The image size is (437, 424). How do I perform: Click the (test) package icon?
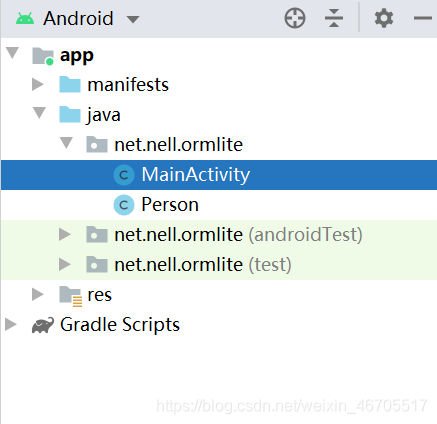click(x=97, y=264)
